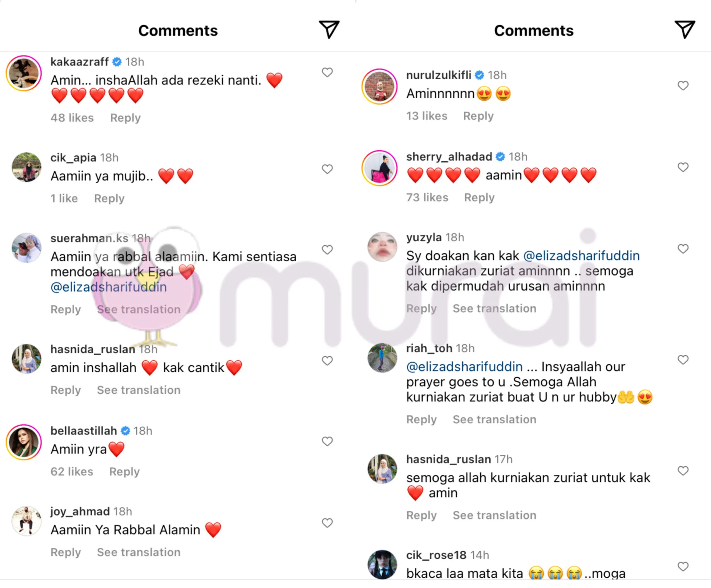Reply to kakaazraff's comment
The width and height of the screenshot is (711, 588).
pos(125,118)
